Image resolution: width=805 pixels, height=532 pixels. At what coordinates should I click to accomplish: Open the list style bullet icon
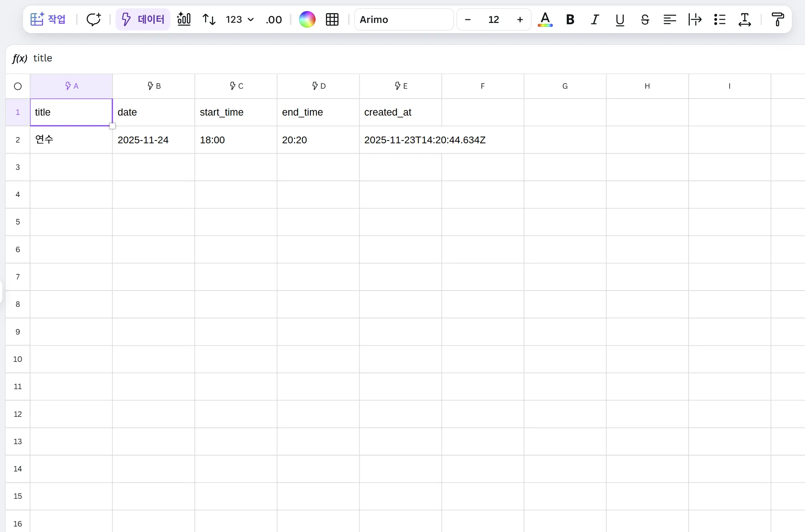click(719, 19)
